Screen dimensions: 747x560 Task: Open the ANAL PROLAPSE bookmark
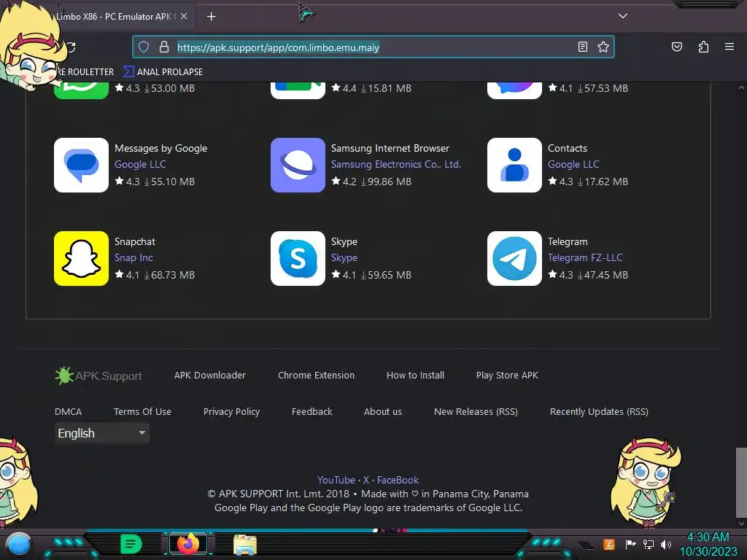(163, 72)
